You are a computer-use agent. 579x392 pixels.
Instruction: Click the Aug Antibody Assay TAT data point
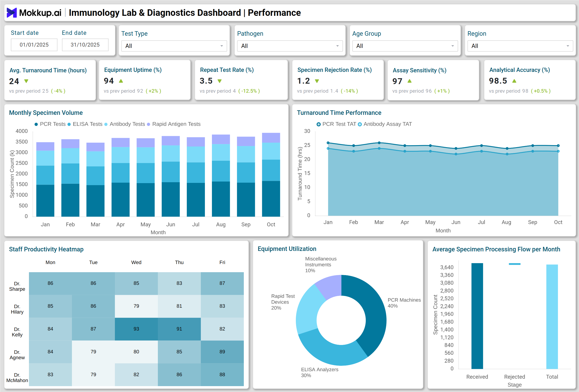point(507,154)
